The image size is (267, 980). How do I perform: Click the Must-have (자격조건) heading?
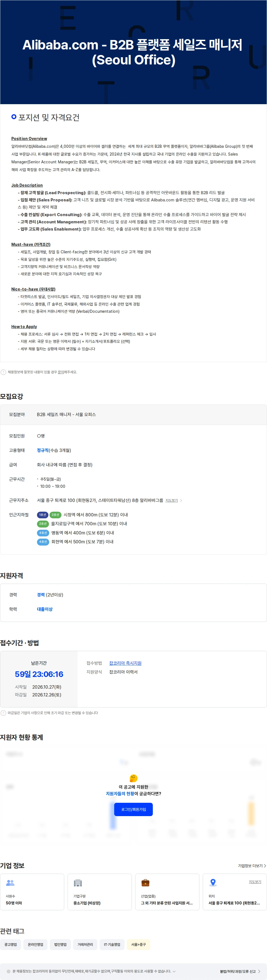point(31,244)
